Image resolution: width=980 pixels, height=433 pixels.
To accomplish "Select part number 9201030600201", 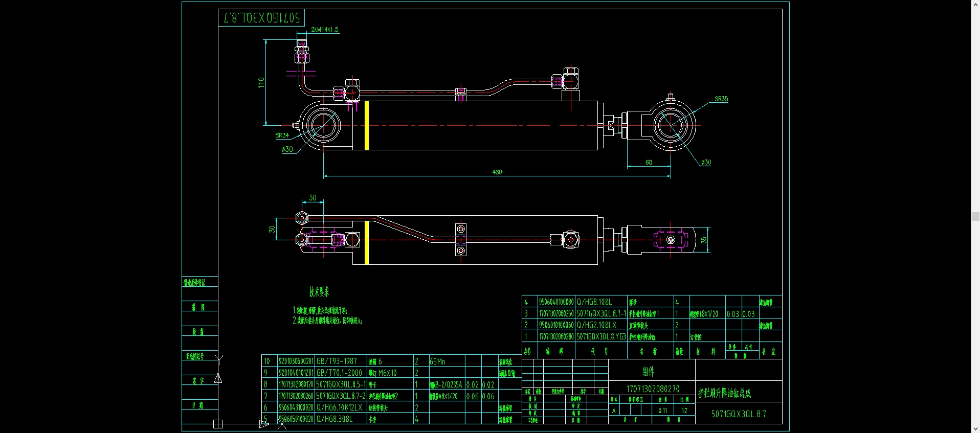I will pos(296,361).
